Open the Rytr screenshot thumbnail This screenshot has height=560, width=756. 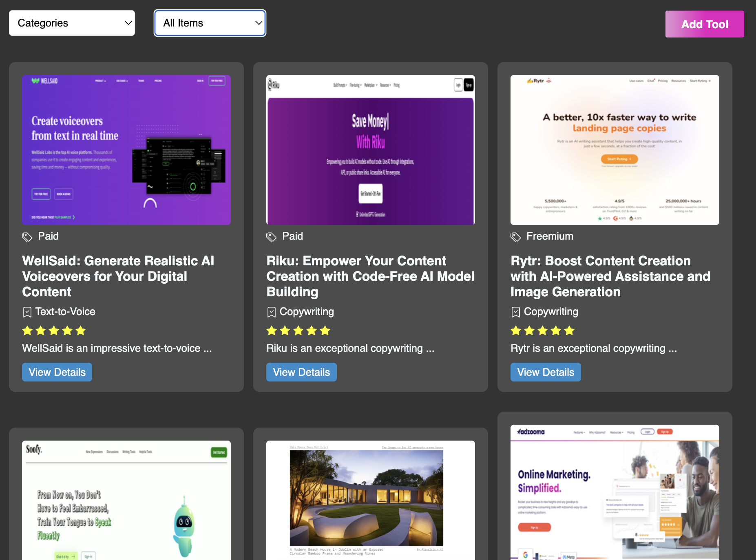tap(615, 150)
